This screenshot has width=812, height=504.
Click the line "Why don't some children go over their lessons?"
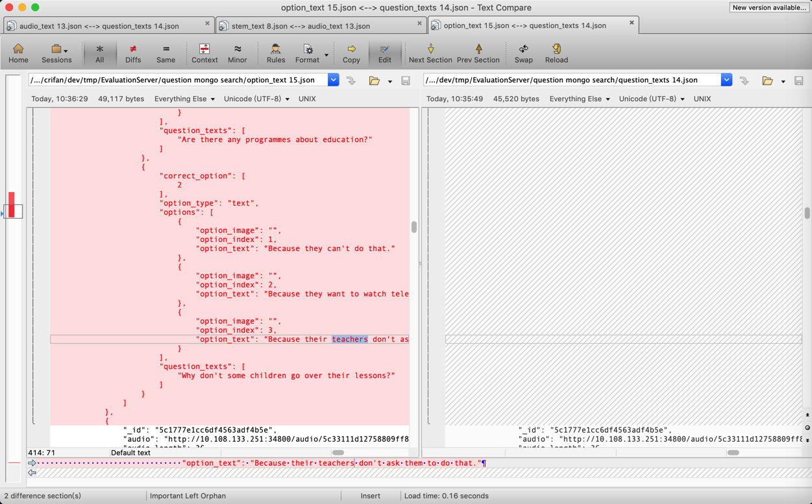(286, 376)
